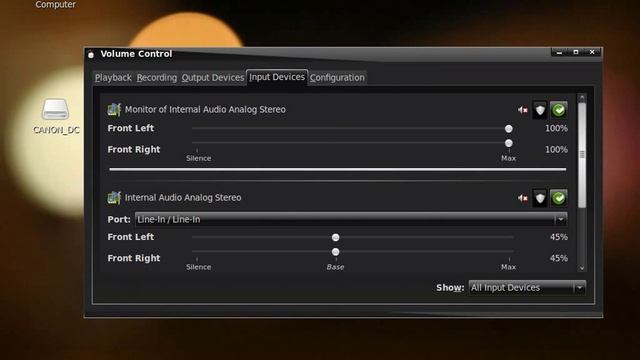Mute Internal Audio Analog Stereo input
The width and height of the screenshot is (640, 360).
click(x=523, y=198)
